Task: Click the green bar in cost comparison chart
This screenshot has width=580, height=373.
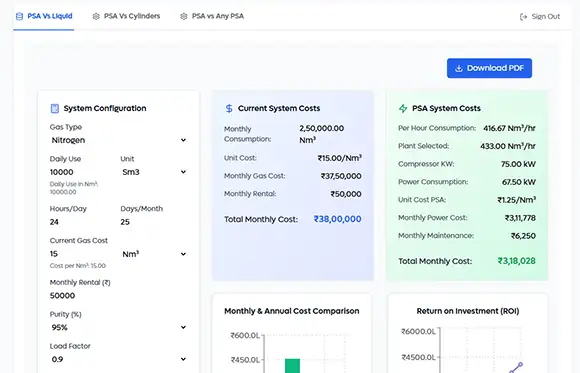Action: click(x=292, y=366)
